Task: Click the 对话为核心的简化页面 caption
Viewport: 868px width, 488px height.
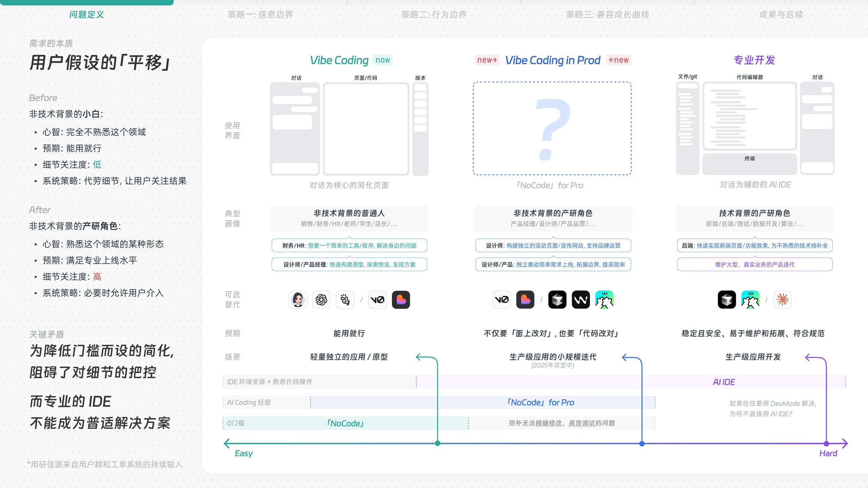Action: (x=349, y=185)
